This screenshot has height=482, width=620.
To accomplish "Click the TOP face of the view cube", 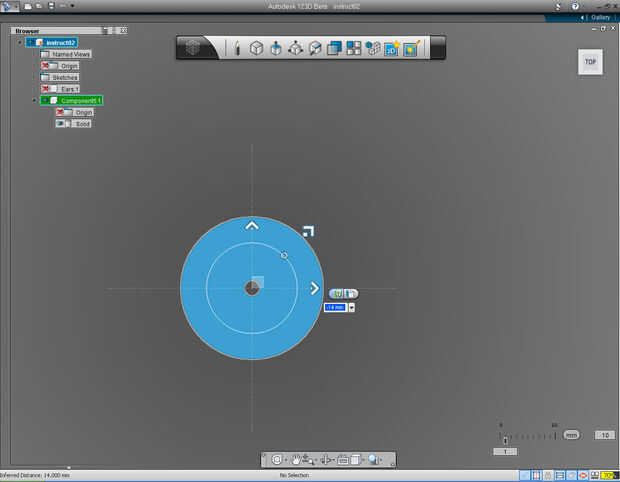I will (590, 62).
